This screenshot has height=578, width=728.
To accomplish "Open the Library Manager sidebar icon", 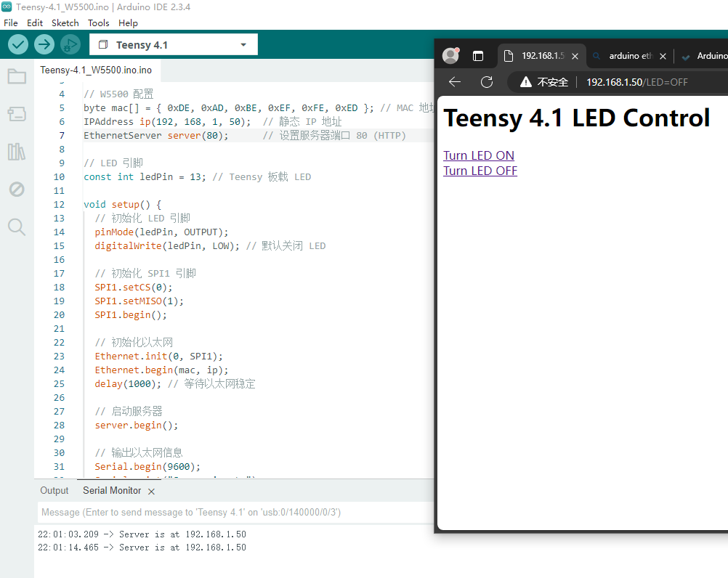I will 17,152.
